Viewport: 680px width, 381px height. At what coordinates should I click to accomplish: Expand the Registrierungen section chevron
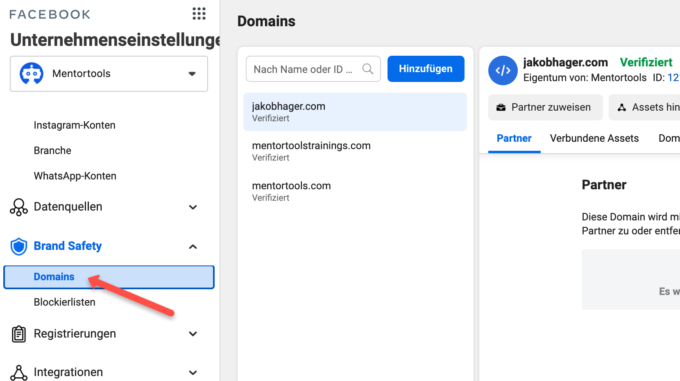(193, 334)
